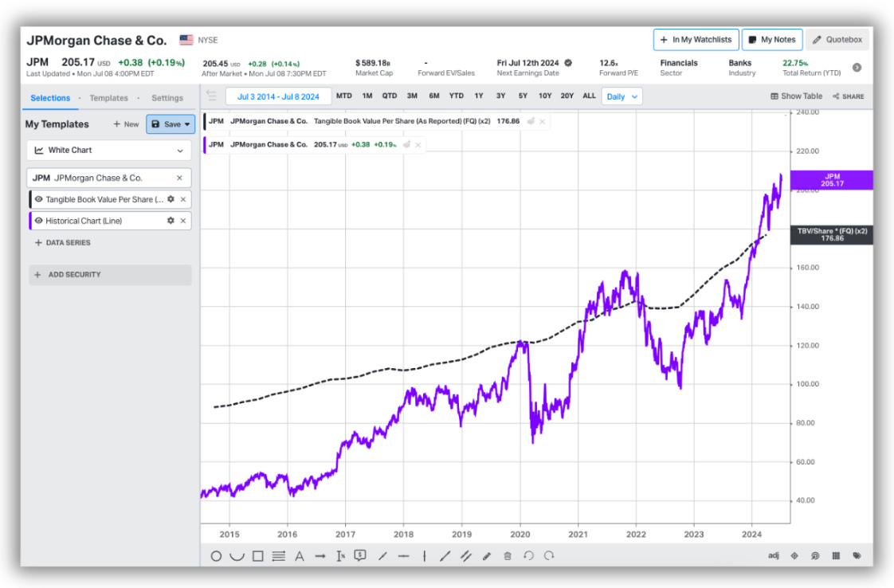The image size is (894, 588).
Task: Close the TBV legend entry on chart
Action: point(542,121)
